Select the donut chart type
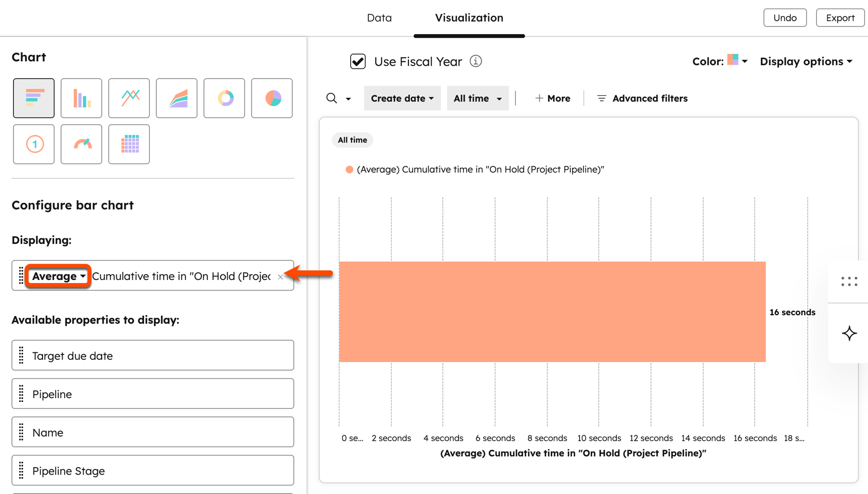 pyautogui.click(x=224, y=98)
